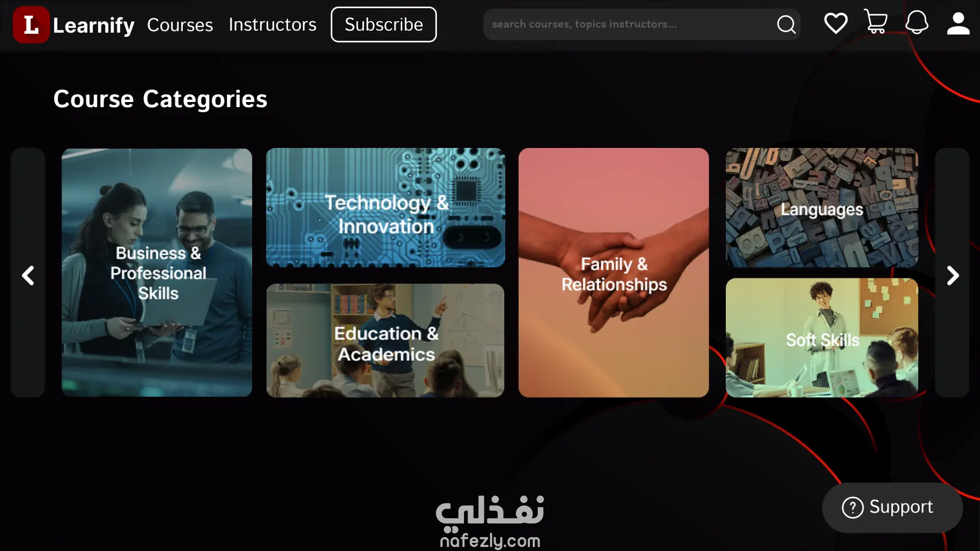Open the Languages category card
The height and width of the screenshot is (551, 980).
pyautogui.click(x=822, y=208)
